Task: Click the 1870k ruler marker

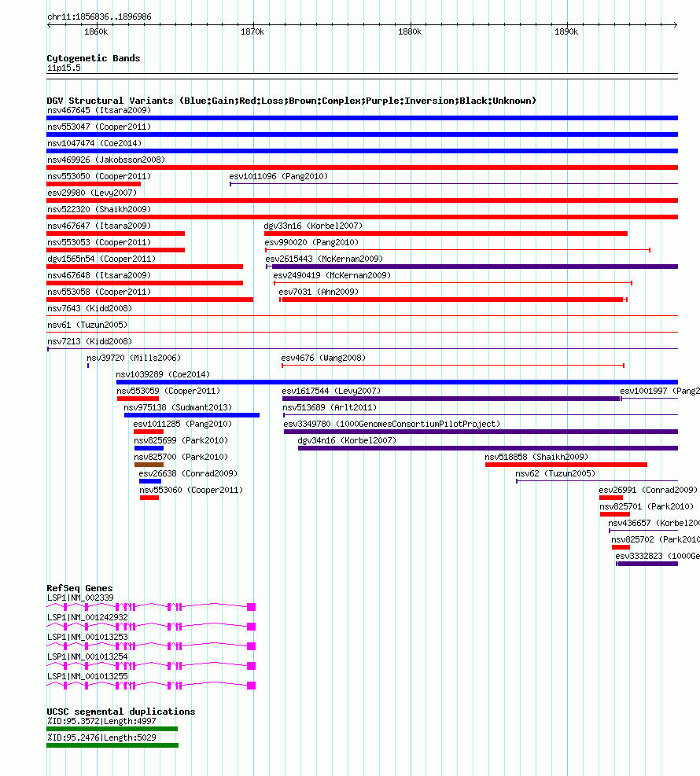Action: coord(252,31)
